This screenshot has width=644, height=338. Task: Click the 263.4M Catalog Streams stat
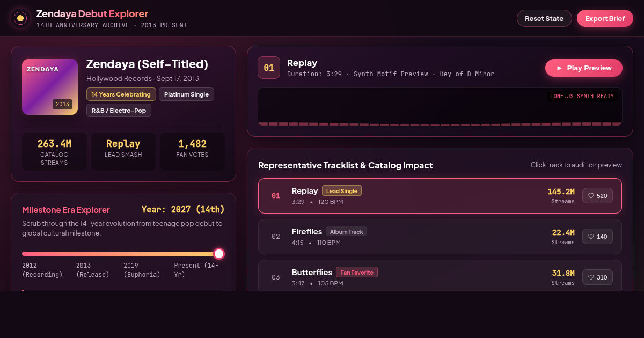54,151
